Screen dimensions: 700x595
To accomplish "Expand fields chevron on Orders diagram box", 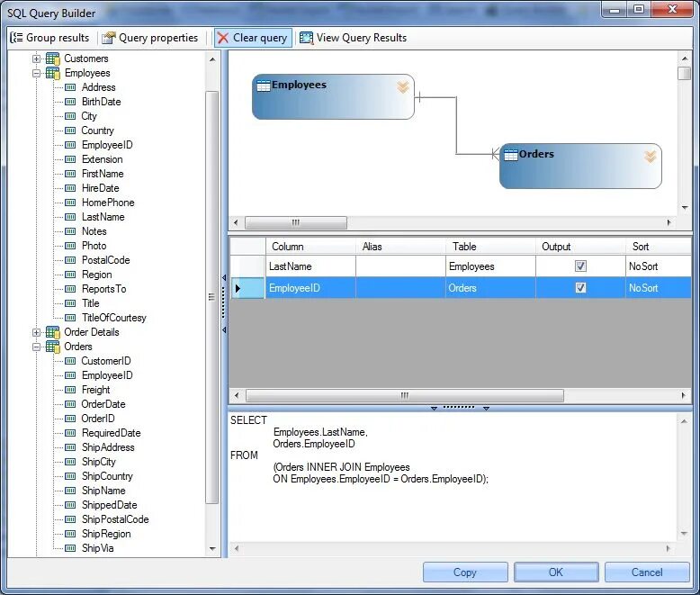I will coord(650,157).
